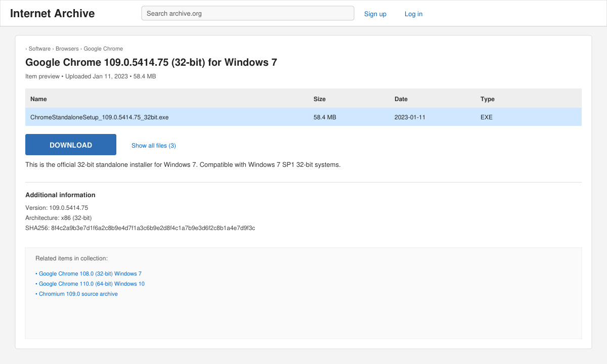The image size is (607, 364).
Task: Click the SHA256 hash line
Action: pos(140,228)
